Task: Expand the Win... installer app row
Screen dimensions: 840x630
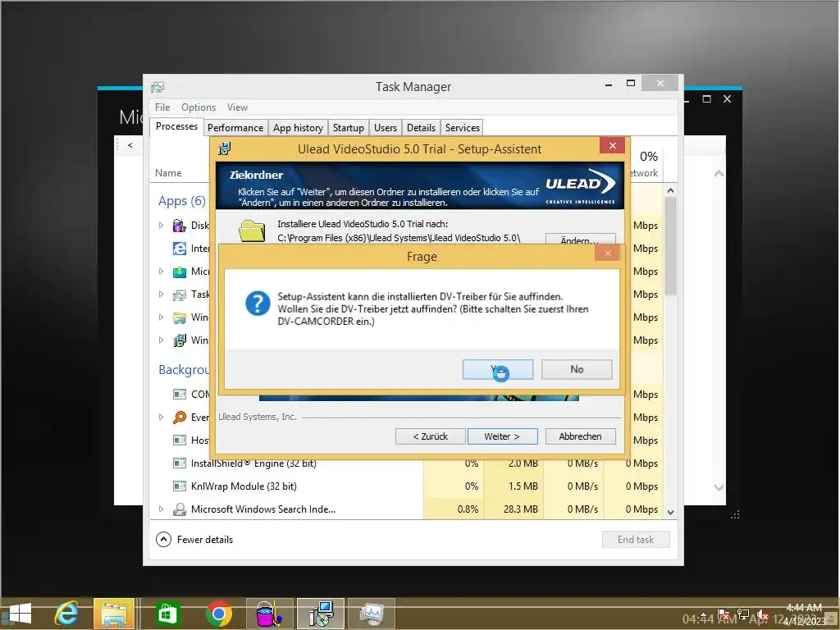Action: point(161,340)
